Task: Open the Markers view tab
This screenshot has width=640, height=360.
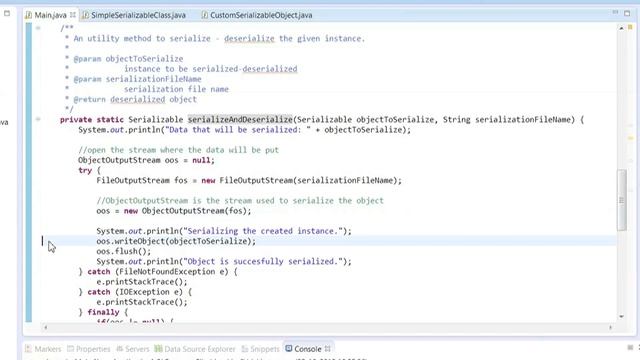Action: point(43,349)
